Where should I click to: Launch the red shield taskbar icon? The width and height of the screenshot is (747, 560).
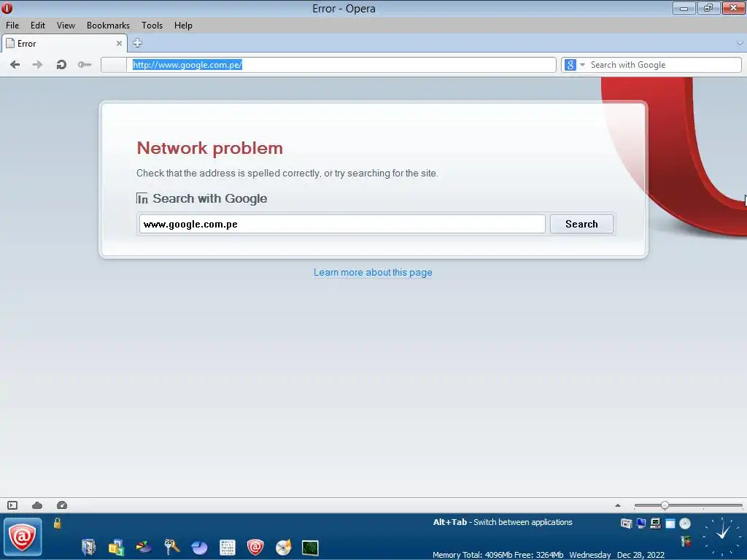(x=255, y=547)
